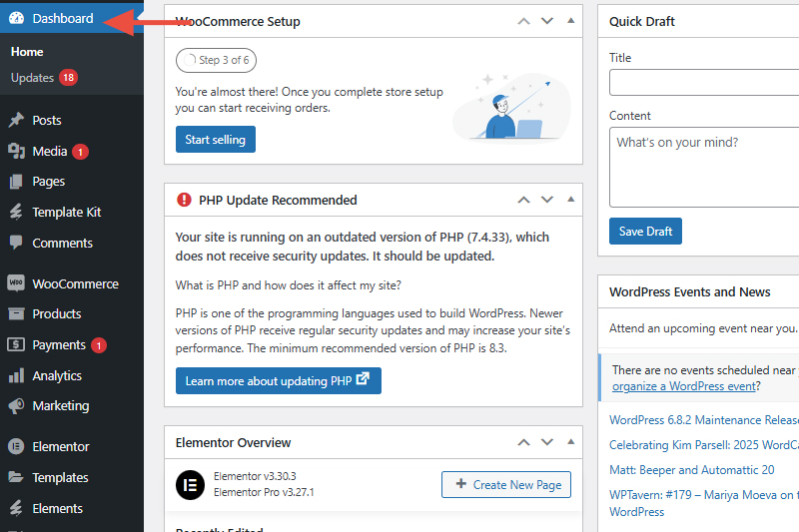The width and height of the screenshot is (799, 532).
Task: Move WooCommerce Setup widget up
Action: point(523,21)
